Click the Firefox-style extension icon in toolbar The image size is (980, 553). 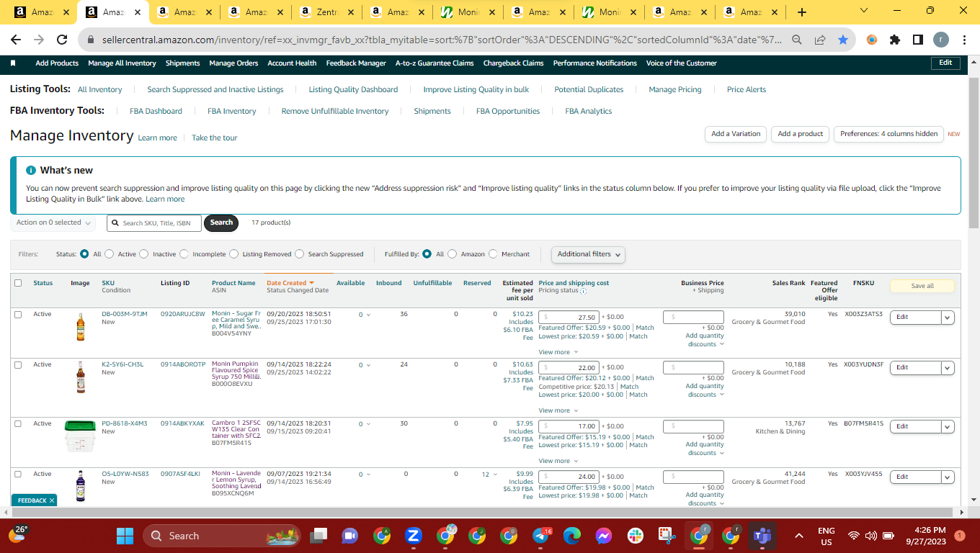pyautogui.click(x=872, y=40)
